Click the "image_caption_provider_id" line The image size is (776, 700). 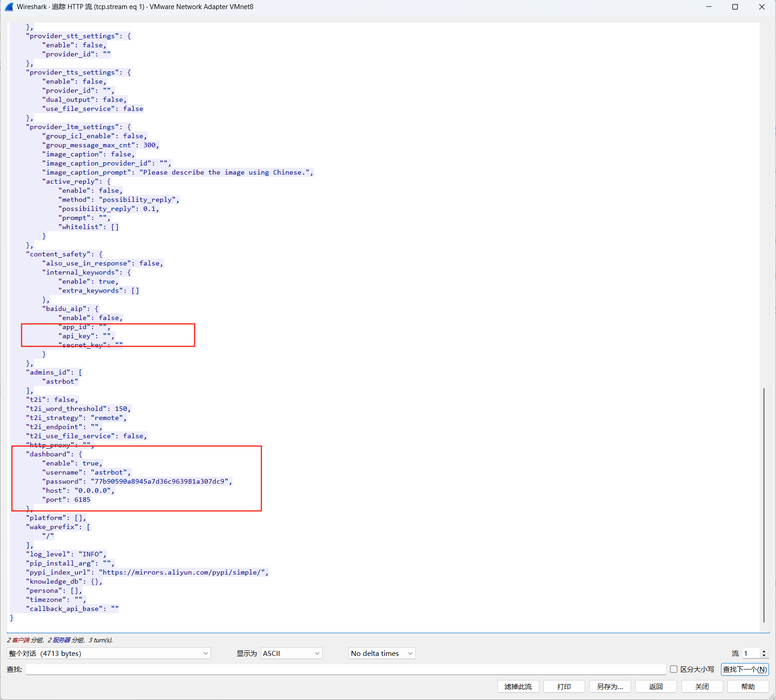[x=107, y=163]
